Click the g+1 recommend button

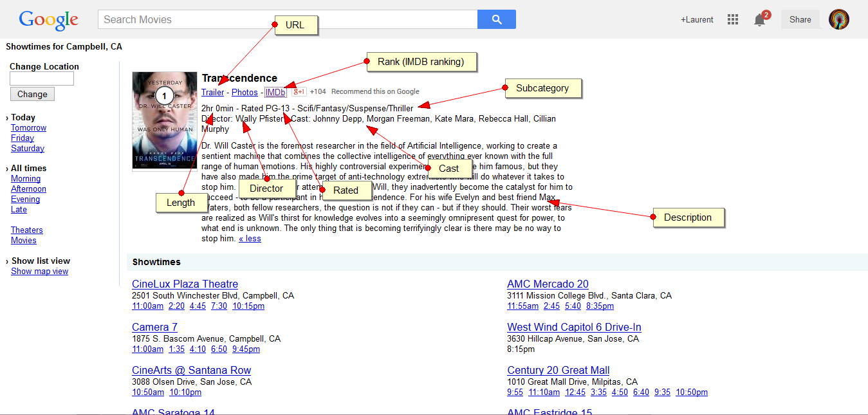coord(299,92)
